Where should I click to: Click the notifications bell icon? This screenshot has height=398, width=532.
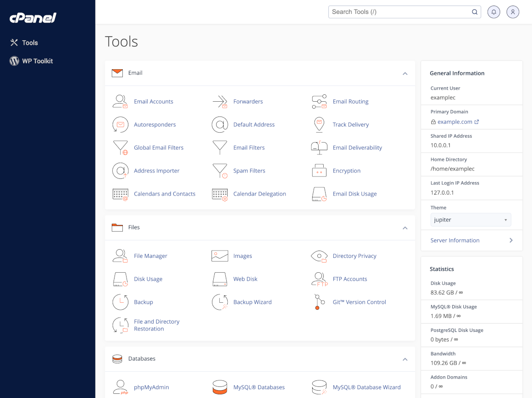[x=494, y=12]
